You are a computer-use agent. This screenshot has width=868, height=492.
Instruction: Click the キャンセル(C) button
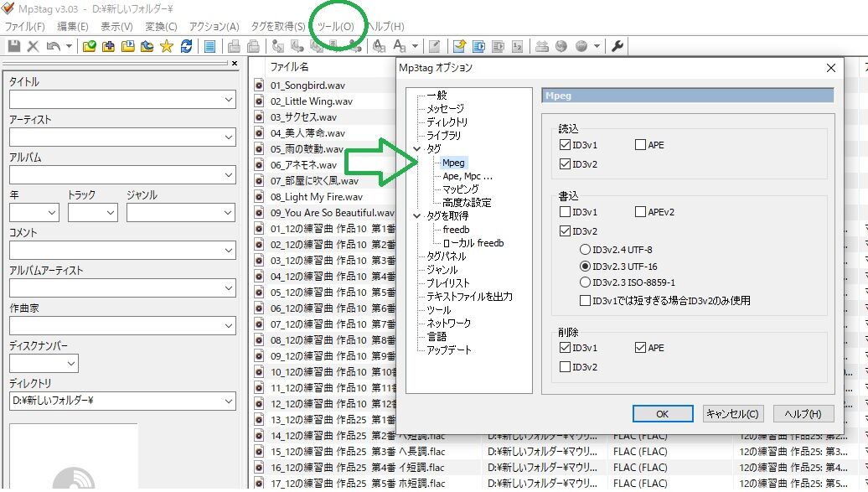coord(732,414)
